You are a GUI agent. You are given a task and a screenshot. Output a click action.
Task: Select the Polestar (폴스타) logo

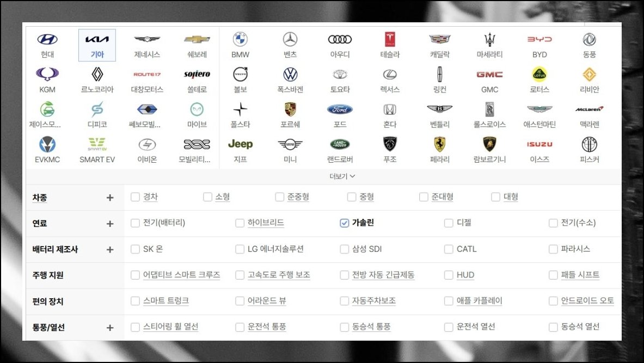tap(240, 109)
